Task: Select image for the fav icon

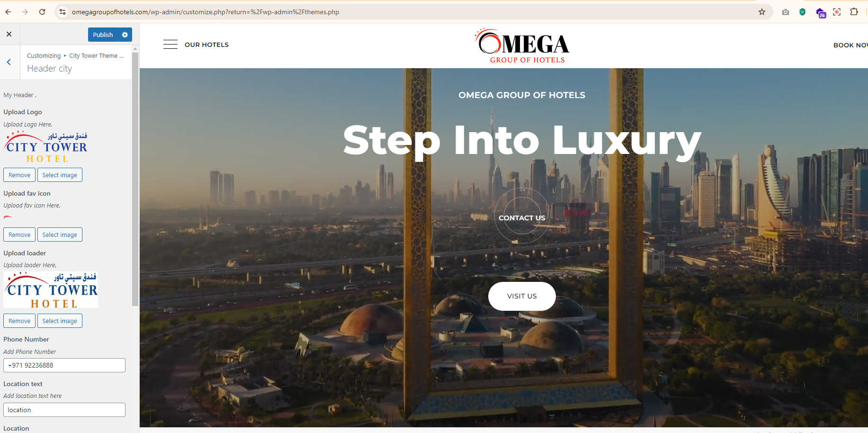Action: (x=60, y=235)
